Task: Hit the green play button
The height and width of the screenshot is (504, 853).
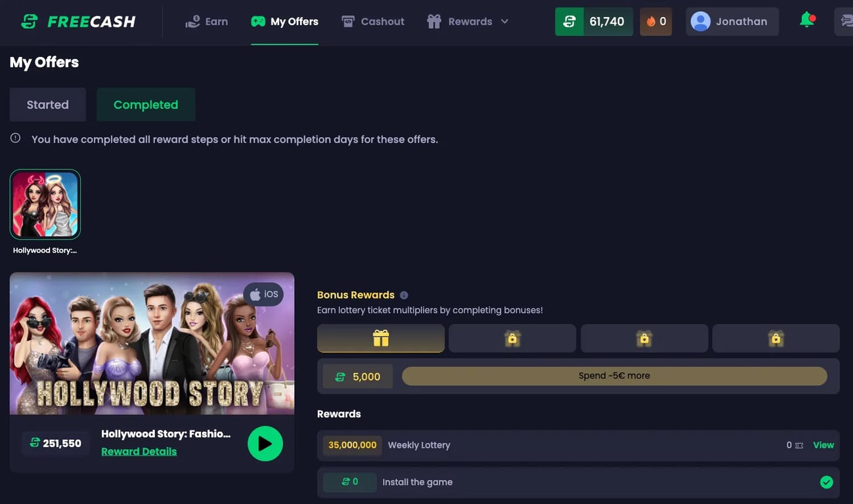Action: (265, 444)
